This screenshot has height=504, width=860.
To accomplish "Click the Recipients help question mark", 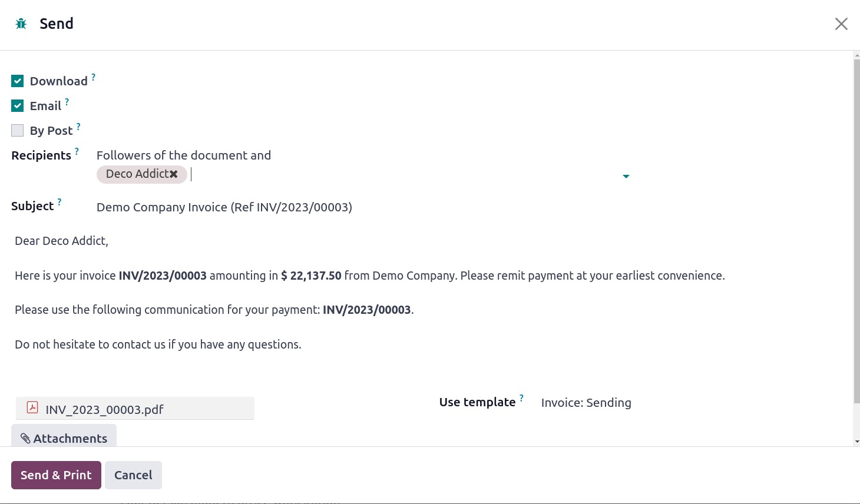I will (x=77, y=151).
